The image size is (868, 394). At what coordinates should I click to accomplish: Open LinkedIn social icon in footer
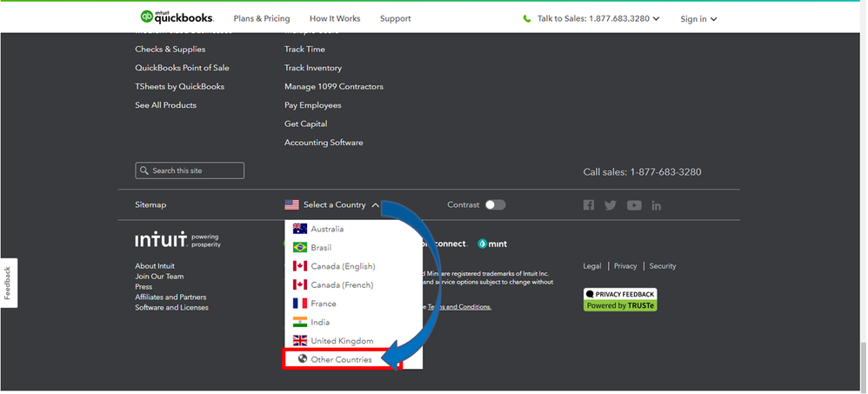pos(657,206)
